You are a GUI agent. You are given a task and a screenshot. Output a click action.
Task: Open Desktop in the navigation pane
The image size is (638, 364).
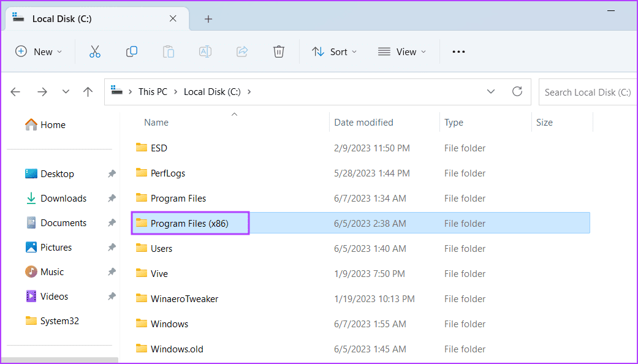(50, 174)
